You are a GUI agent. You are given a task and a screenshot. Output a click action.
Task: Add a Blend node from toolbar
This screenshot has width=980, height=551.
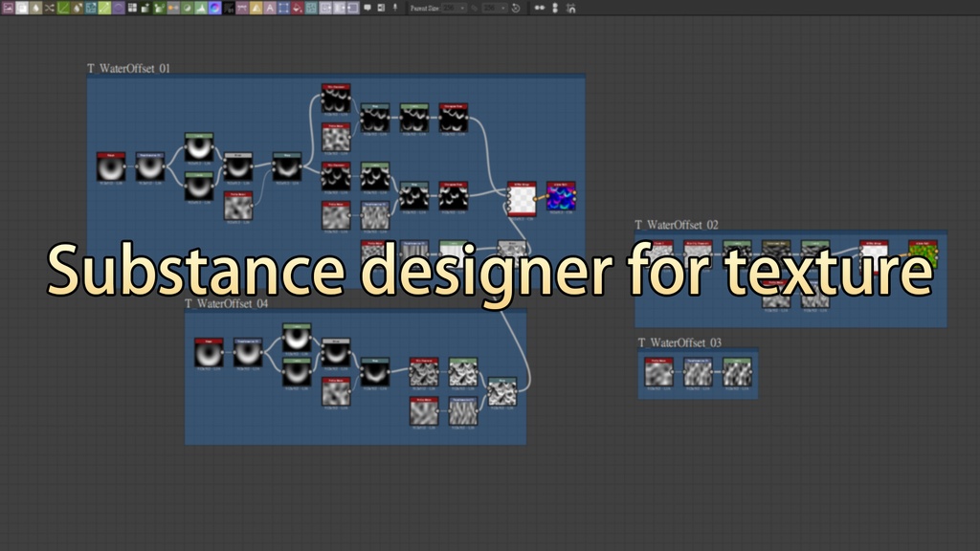[x=22, y=8]
